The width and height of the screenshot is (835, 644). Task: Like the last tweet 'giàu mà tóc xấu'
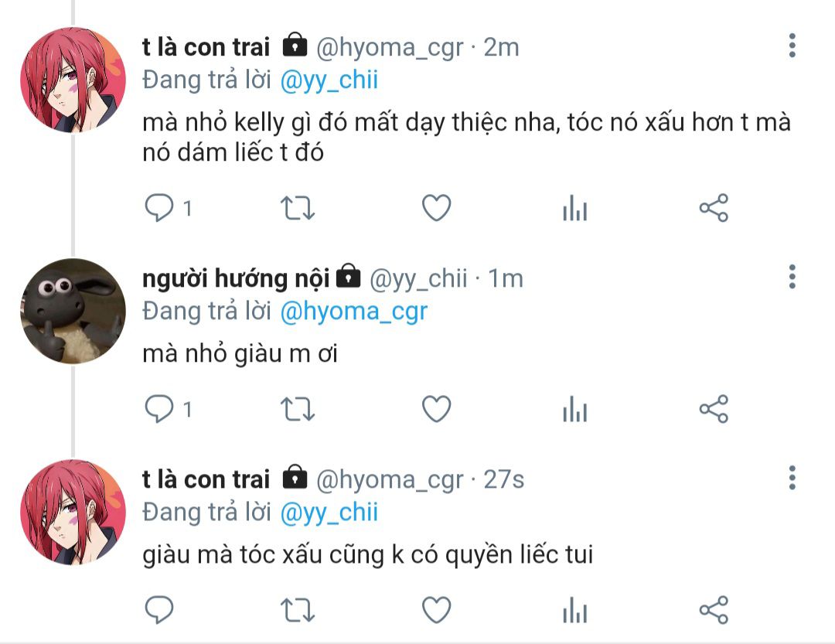coord(437,610)
